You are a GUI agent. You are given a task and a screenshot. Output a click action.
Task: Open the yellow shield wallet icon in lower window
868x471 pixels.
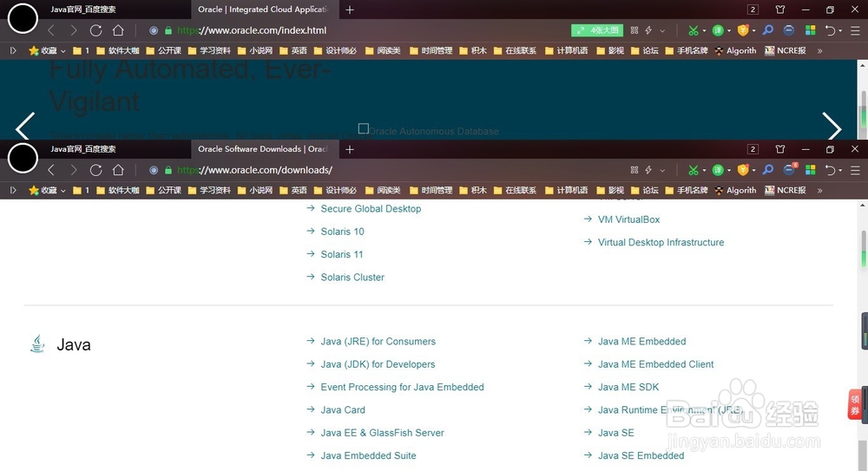tap(743, 170)
